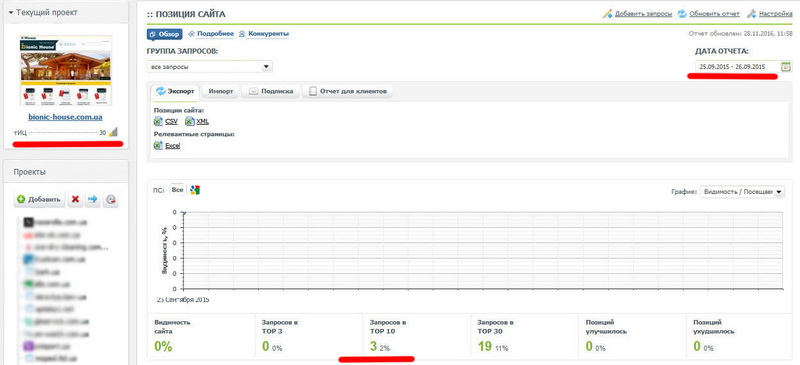The width and height of the screenshot is (800, 365).
Task: Click the Позиций ухудшилось label
Action: (x=714, y=327)
